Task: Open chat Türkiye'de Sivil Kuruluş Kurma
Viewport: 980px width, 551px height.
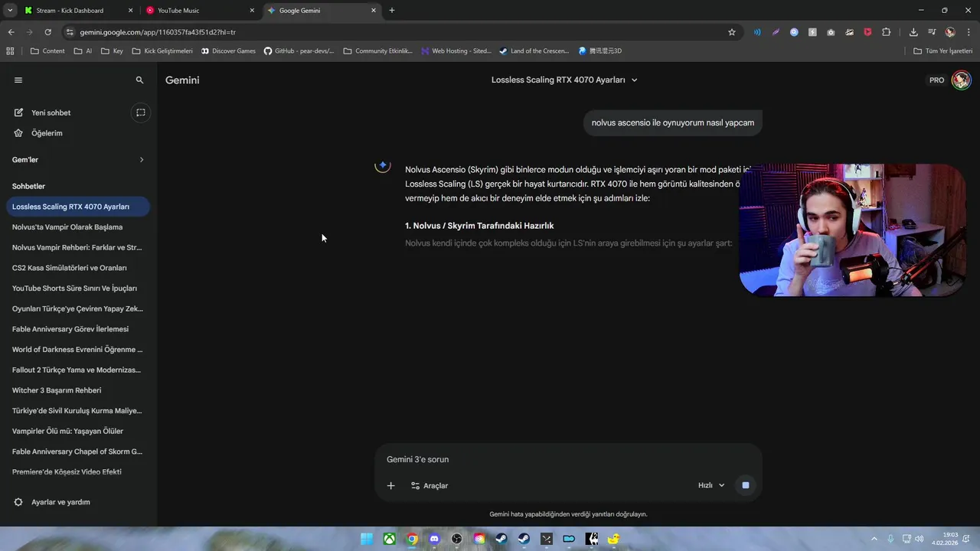Action: tap(77, 411)
